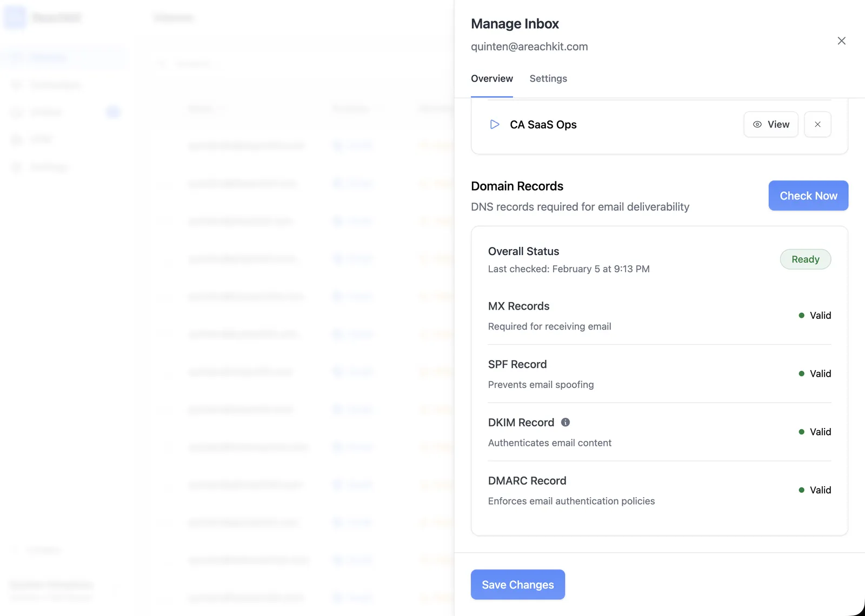865x616 pixels.
Task: Click the SPF Record heading
Action: [517, 364]
